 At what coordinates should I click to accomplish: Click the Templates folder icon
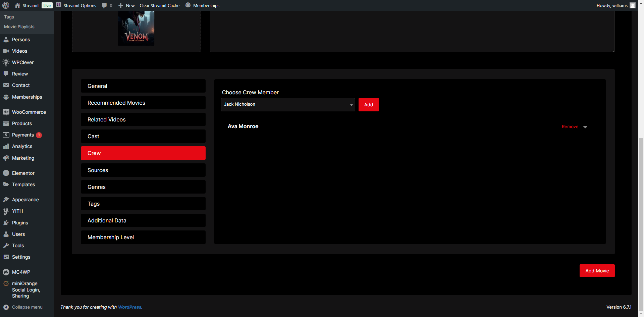tap(6, 184)
